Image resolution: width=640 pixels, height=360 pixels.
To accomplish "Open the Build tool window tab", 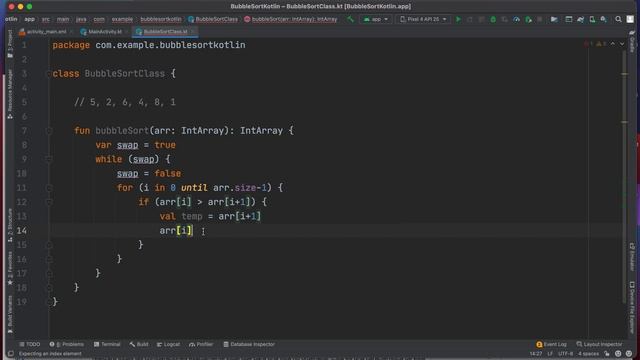I will (139, 344).
